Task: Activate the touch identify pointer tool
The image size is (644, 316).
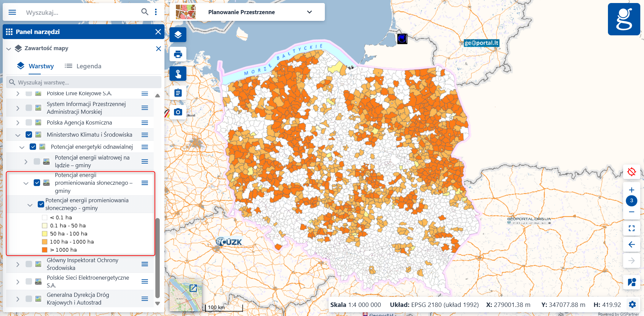Action: tap(178, 74)
